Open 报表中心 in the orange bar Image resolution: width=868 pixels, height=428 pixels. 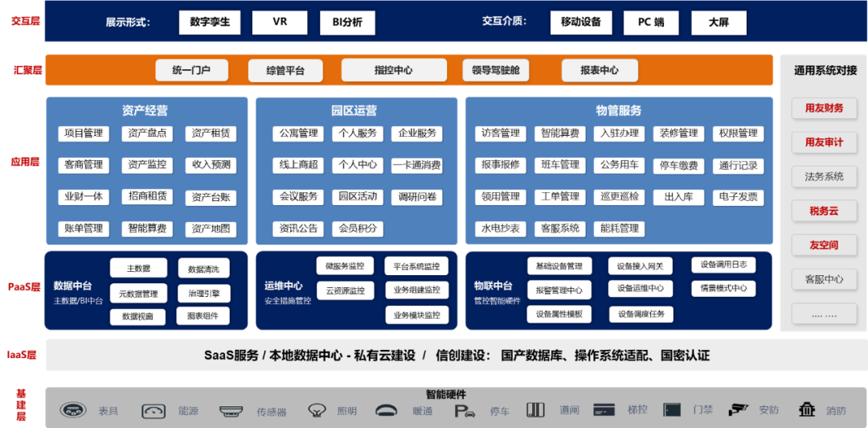(600, 71)
